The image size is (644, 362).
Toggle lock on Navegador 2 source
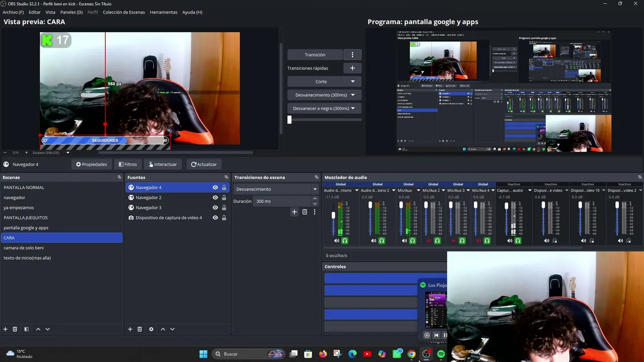point(224,198)
